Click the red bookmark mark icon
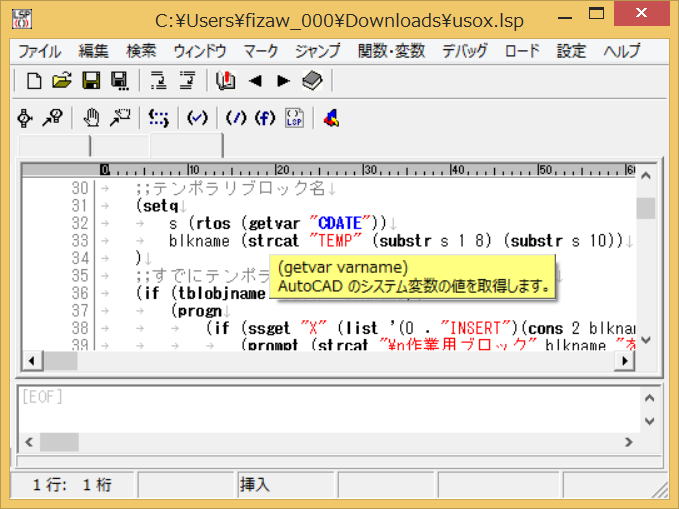The width and height of the screenshot is (679, 509). coord(226,81)
